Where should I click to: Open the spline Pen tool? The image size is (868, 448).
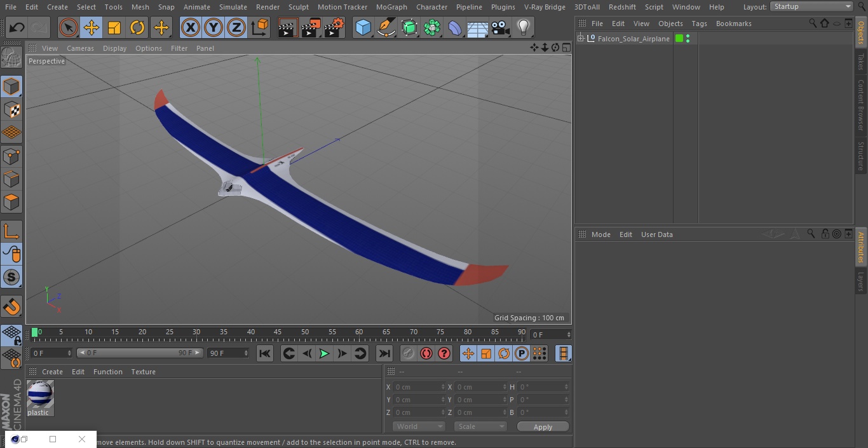(386, 28)
